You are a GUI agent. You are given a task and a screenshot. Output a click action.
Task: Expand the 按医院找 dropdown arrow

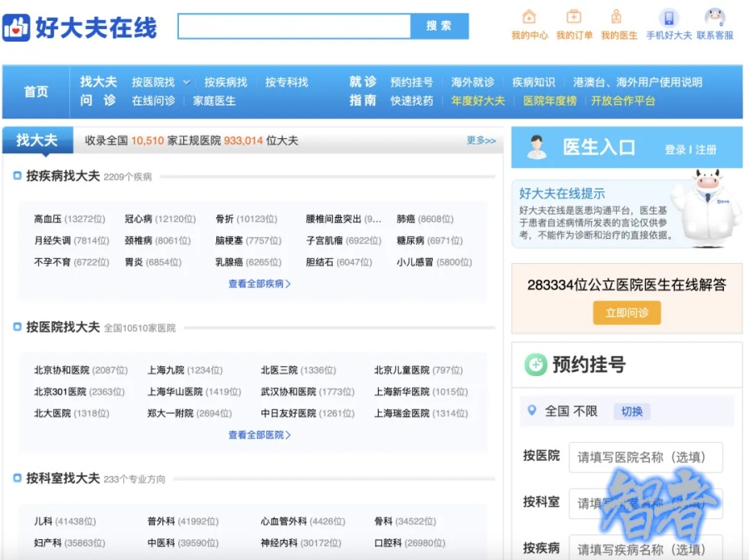[x=186, y=82]
